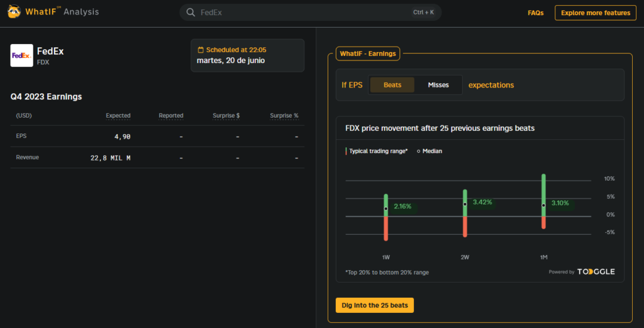The image size is (644, 328).
Task: Click the Typical trading range legend
Action: pos(377,151)
